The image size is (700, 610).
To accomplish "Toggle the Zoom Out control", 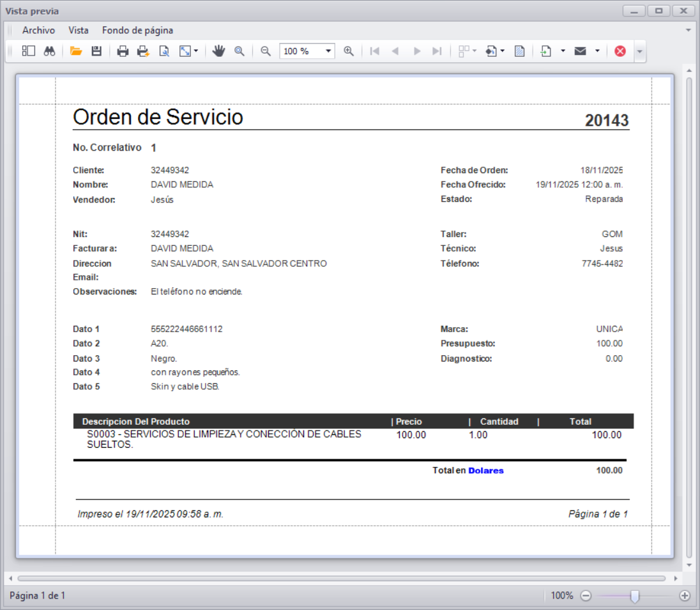I will 264,50.
